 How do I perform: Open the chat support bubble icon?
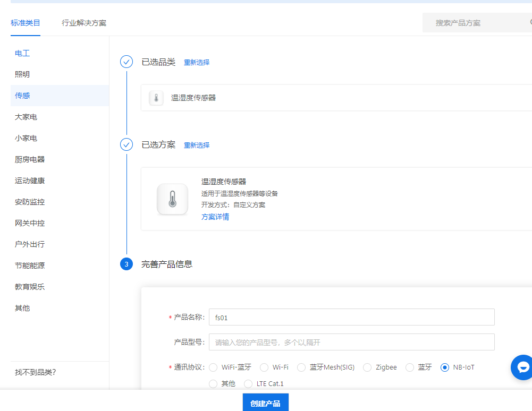click(x=521, y=367)
